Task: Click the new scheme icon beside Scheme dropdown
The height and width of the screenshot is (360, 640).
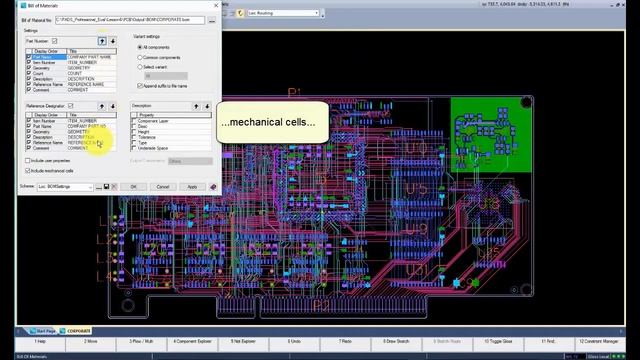Action: point(99,187)
